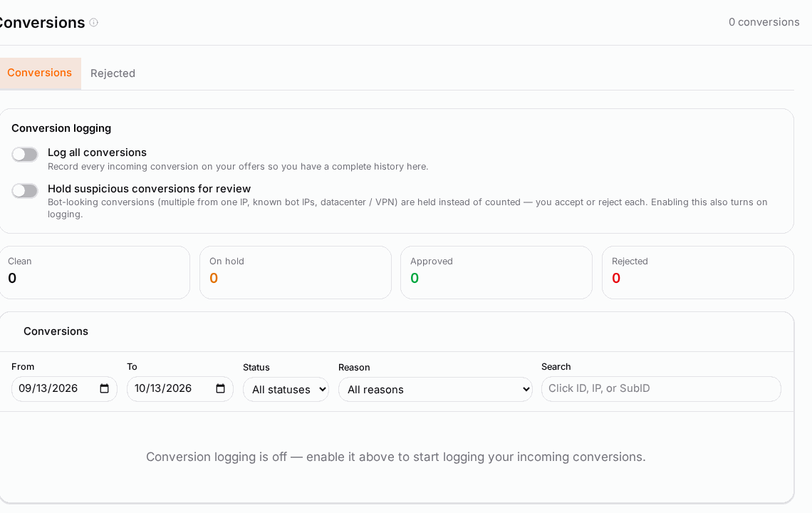Switch to the Rejected tab
812x513 pixels.
113,73
